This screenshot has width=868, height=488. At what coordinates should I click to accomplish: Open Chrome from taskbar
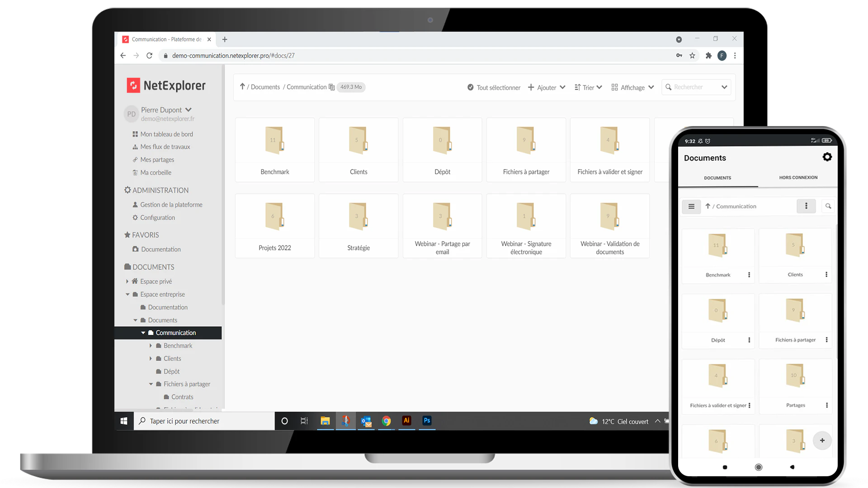pyautogui.click(x=386, y=421)
